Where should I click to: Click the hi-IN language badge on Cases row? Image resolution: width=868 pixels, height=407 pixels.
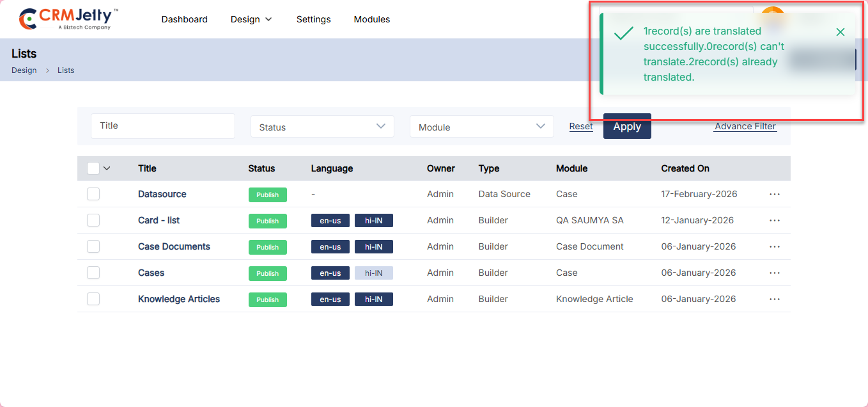373,273
